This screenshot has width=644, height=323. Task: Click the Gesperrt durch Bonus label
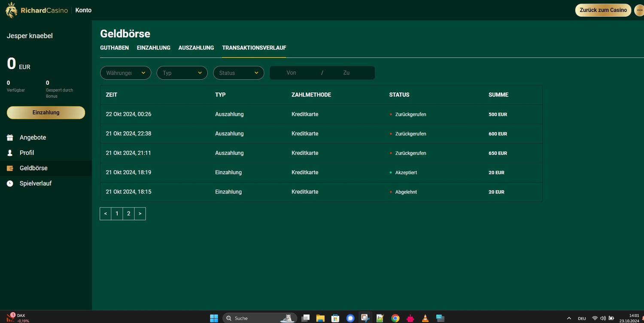point(59,93)
